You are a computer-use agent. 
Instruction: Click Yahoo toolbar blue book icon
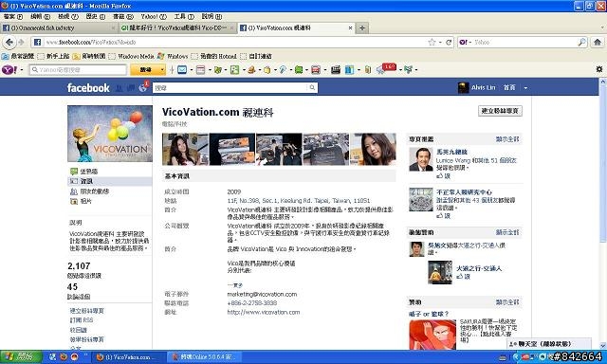pos(349,69)
